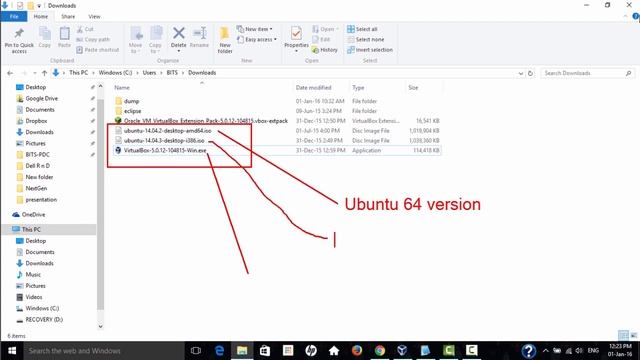Show file History
The image size is (640, 360).
[x=324, y=50]
